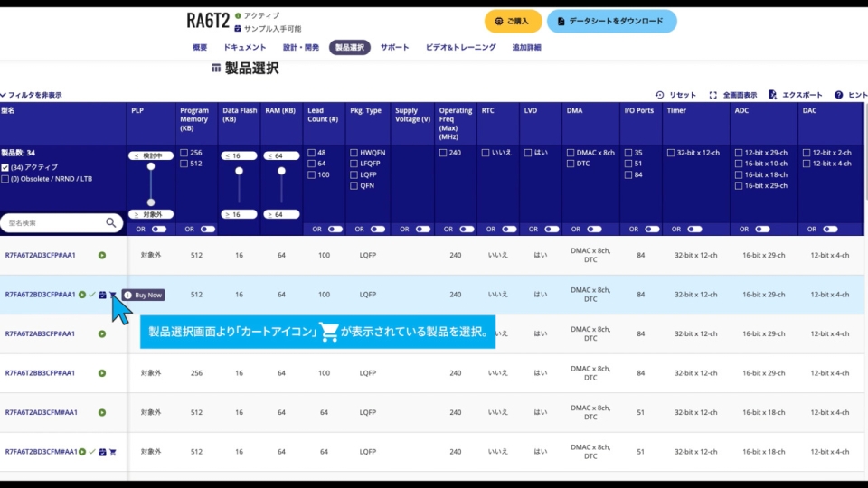Uncheck the アクティブ status checkbox
The image size is (868, 488).
5,168
